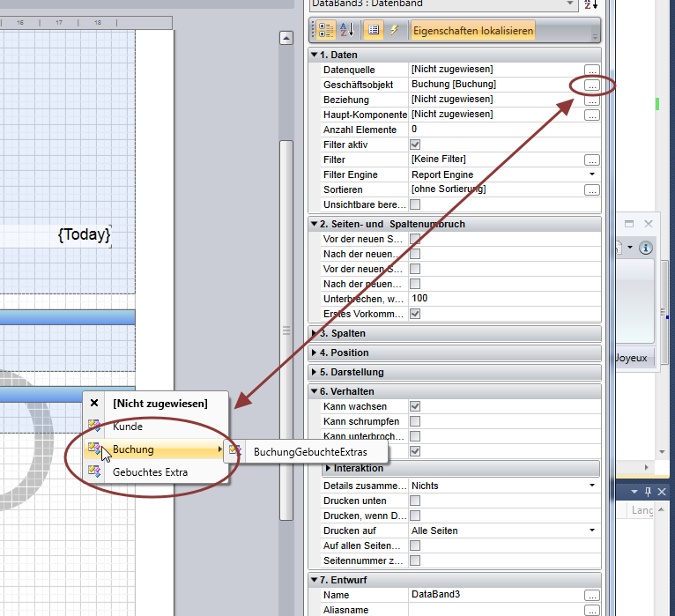Click the Gebuchtes Extra item icon

94,471
